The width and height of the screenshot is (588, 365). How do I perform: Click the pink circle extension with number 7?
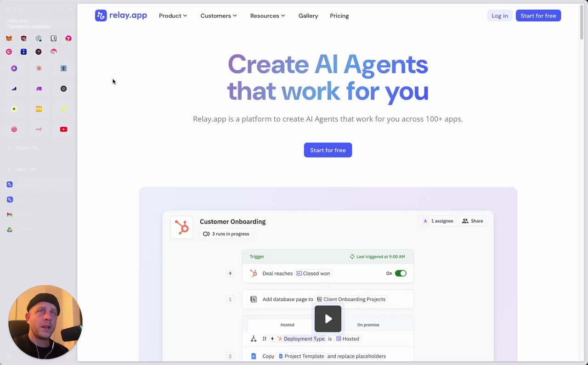pos(68,39)
